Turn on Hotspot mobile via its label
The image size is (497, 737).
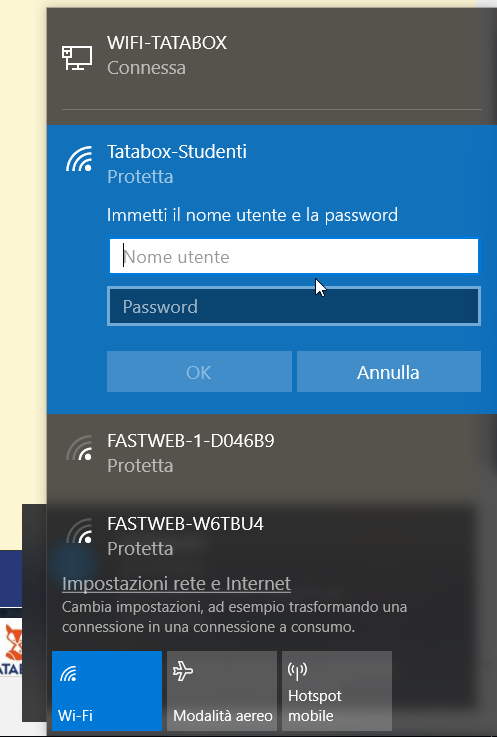pos(315,706)
